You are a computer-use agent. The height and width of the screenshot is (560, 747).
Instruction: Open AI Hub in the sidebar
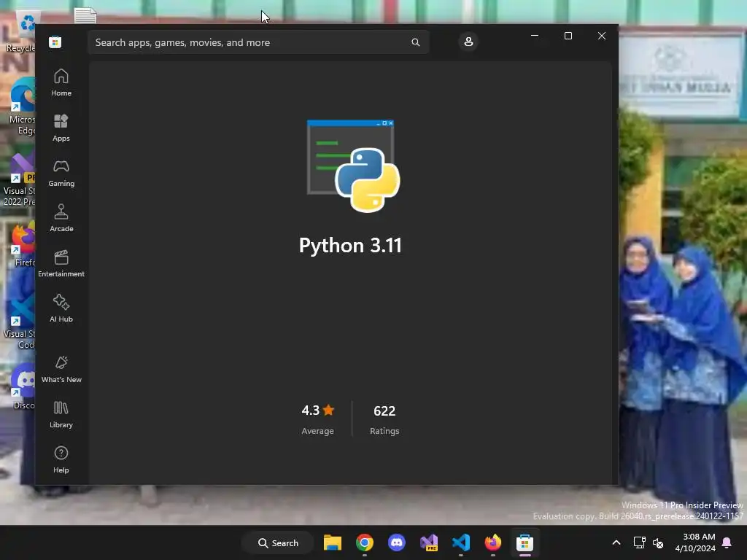coord(61,308)
